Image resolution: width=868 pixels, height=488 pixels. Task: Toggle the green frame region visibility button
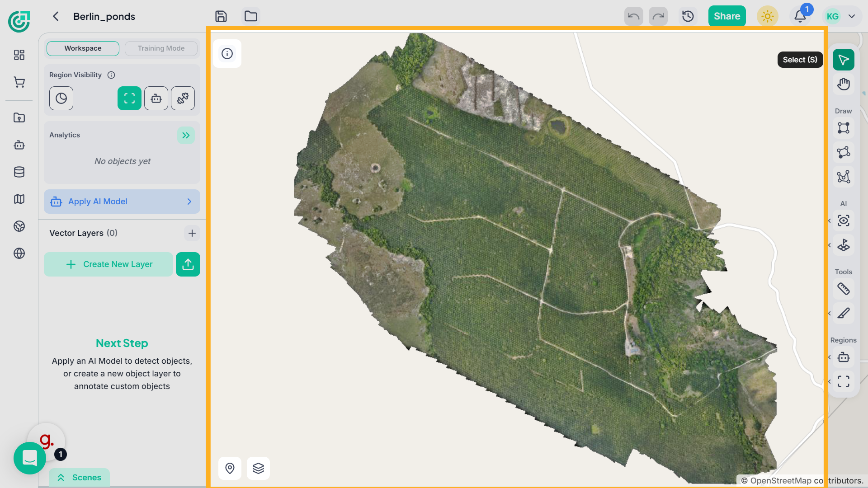click(129, 98)
